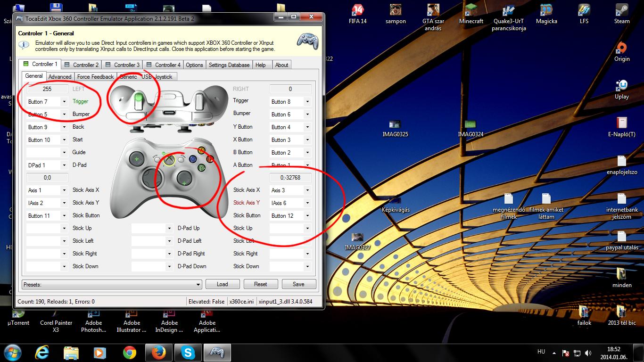The width and height of the screenshot is (644, 362).
Task: Open megnézendő filmek text file
Action: (508, 206)
